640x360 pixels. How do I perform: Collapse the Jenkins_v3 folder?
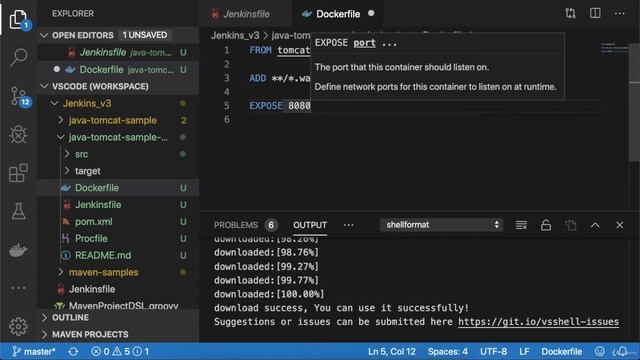(54, 103)
